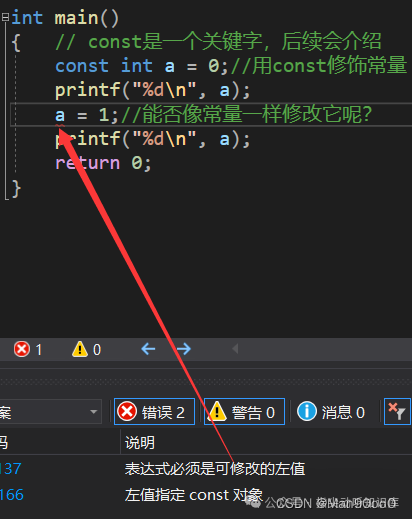Collapse the main() function code block
Screen dimensions: 412x519
tap(5, 17)
